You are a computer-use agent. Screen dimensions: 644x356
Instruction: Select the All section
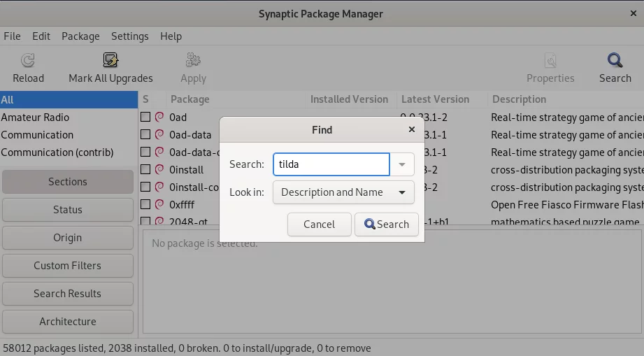pyautogui.click(x=69, y=100)
